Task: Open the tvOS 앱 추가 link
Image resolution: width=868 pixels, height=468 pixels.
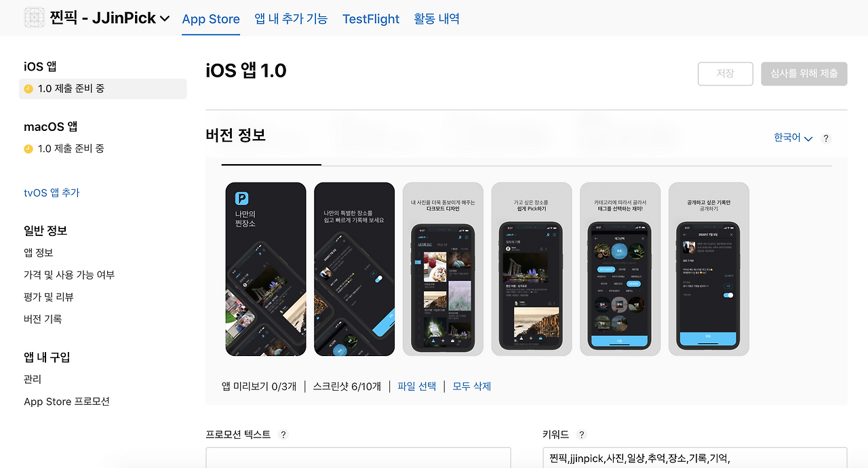Action: (x=52, y=193)
